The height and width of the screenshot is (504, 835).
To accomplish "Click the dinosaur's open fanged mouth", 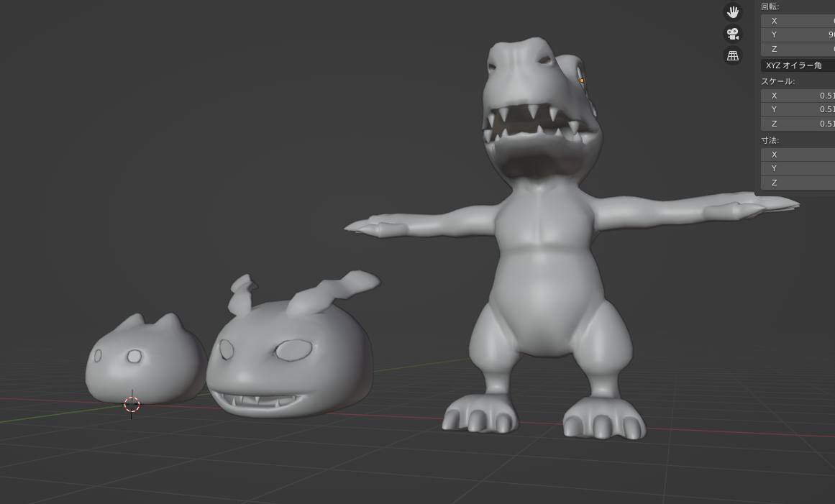I will [539, 144].
